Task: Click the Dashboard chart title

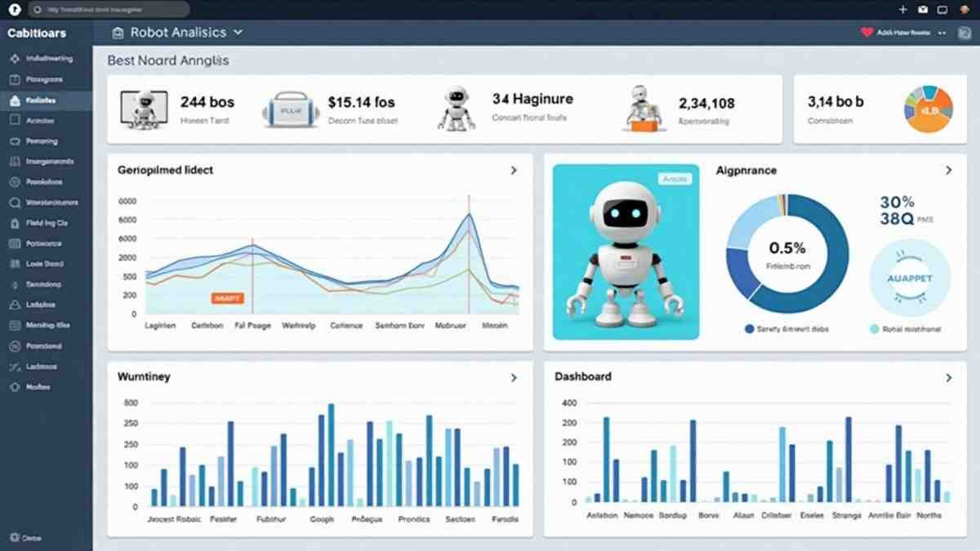Action: (583, 377)
